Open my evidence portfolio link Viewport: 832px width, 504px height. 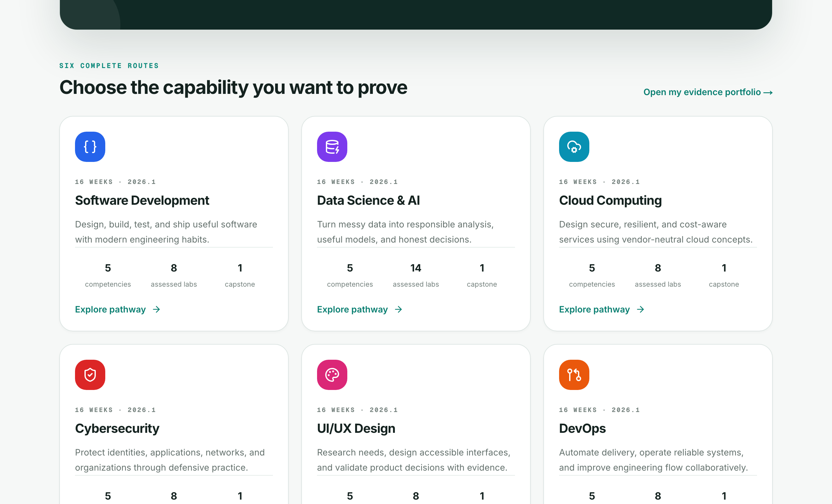[x=708, y=92]
